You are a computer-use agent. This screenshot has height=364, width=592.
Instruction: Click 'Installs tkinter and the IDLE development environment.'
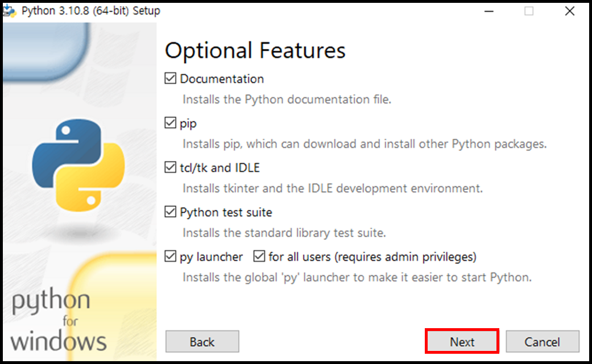click(333, 188)
